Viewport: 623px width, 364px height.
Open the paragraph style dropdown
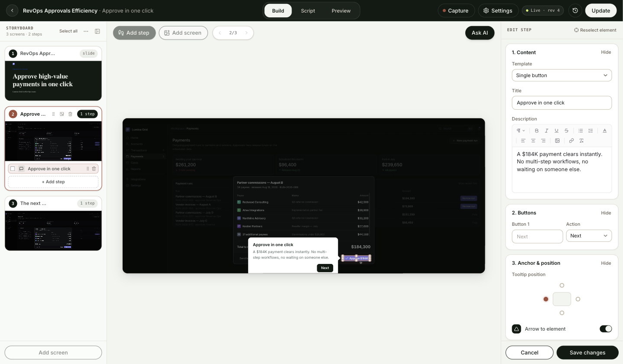coord(521,130)
